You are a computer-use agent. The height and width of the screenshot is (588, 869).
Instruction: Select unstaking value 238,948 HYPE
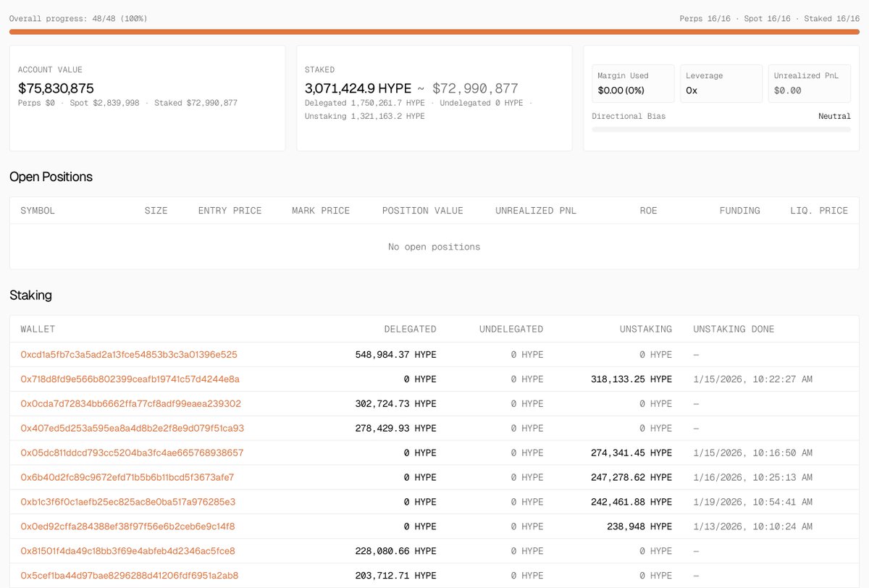point(640,526)
